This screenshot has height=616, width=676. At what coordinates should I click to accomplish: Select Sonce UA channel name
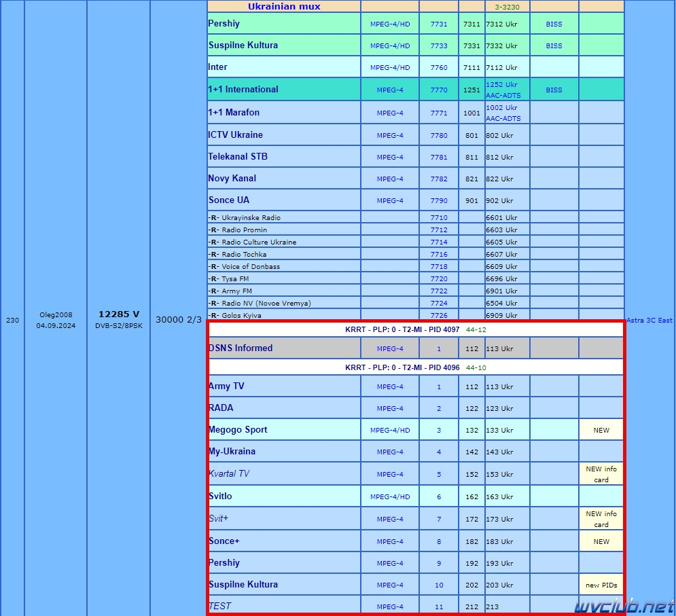tap(229, 200)
